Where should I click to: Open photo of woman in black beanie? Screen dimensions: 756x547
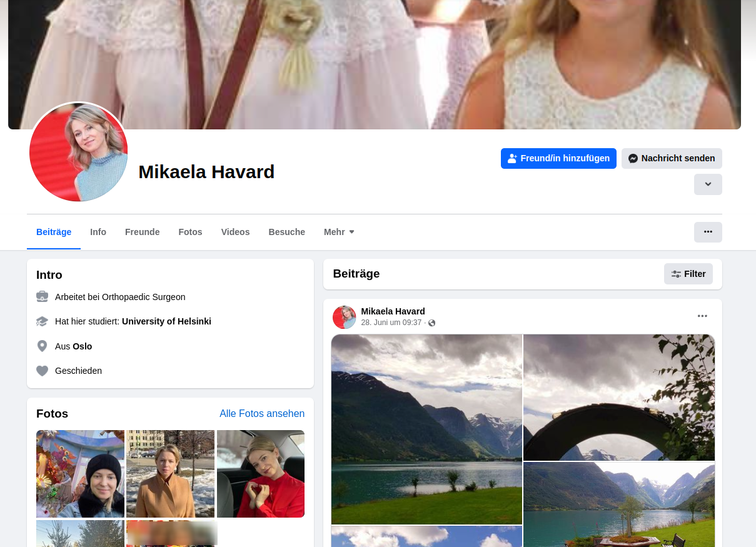pyautogui.click(x=81, y=474)
